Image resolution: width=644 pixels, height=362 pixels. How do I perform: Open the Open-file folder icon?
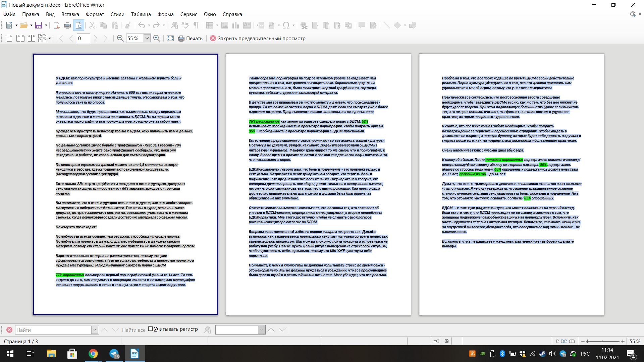pyautogui.click(x=23, y=25)
